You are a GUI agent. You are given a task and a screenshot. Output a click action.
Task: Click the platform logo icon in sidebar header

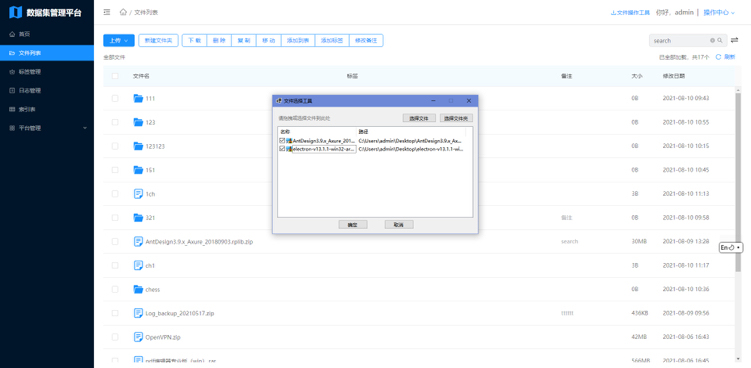coord(15,12)
